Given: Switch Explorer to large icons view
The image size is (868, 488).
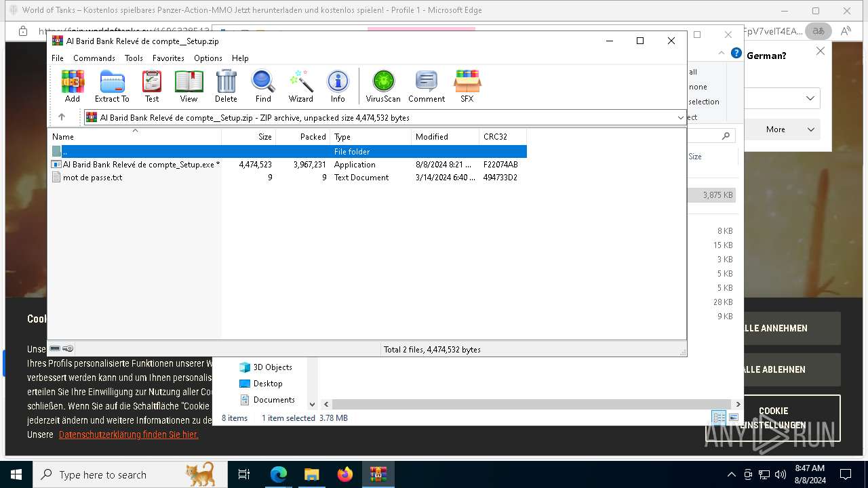Looking at the screenshot, I should coord(734,418).
